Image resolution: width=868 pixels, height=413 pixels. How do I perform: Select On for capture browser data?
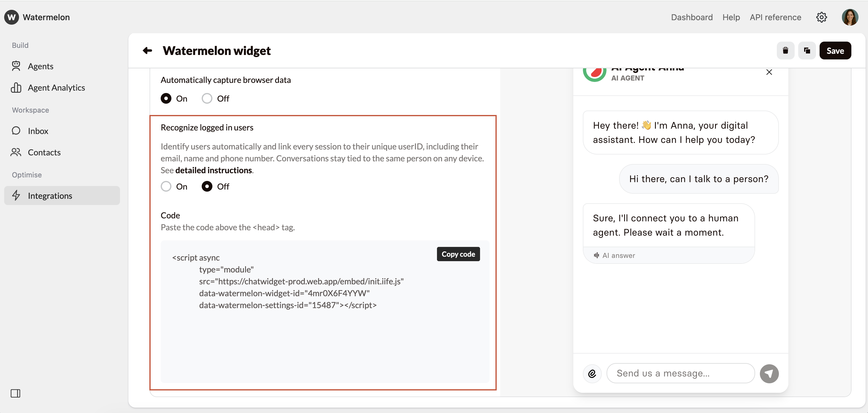pos(166,98)
